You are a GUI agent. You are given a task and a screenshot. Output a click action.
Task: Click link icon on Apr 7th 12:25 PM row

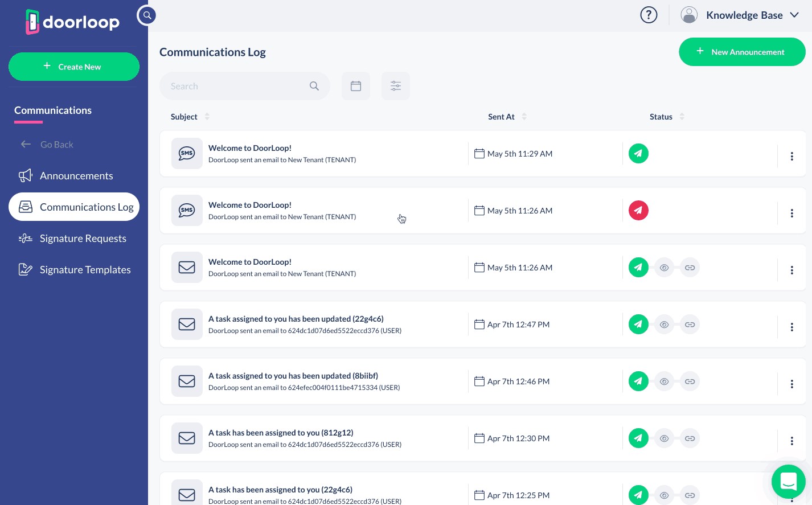point(690,495)
